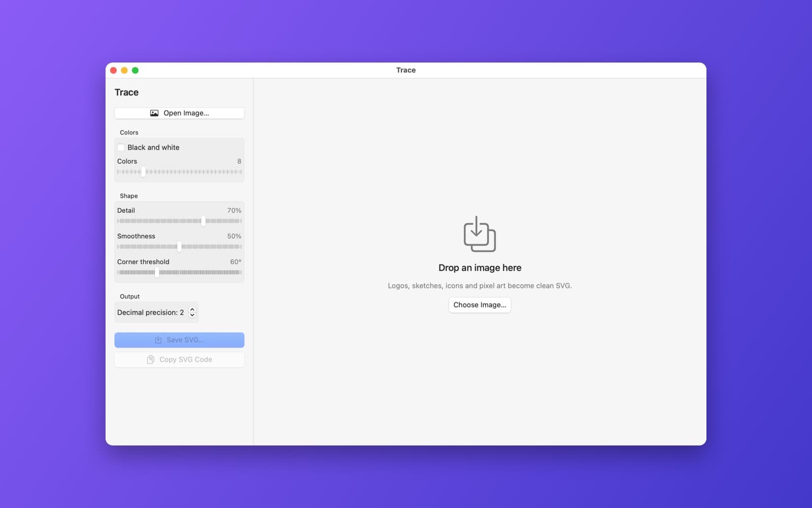Screen dimensions: 812x508
Task: Click the 60° Corner threshold value
Action: [x=235, y=262]
